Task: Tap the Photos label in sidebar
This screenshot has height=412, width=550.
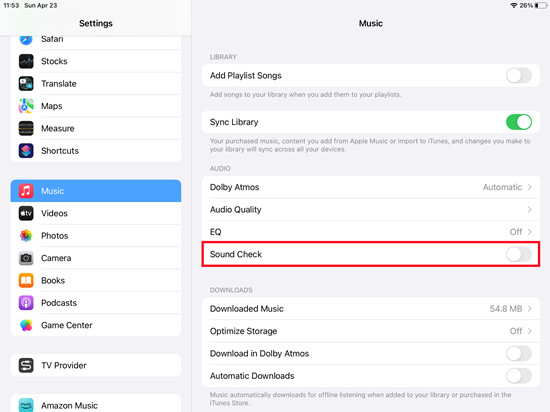Action: (x=54, y=236)
